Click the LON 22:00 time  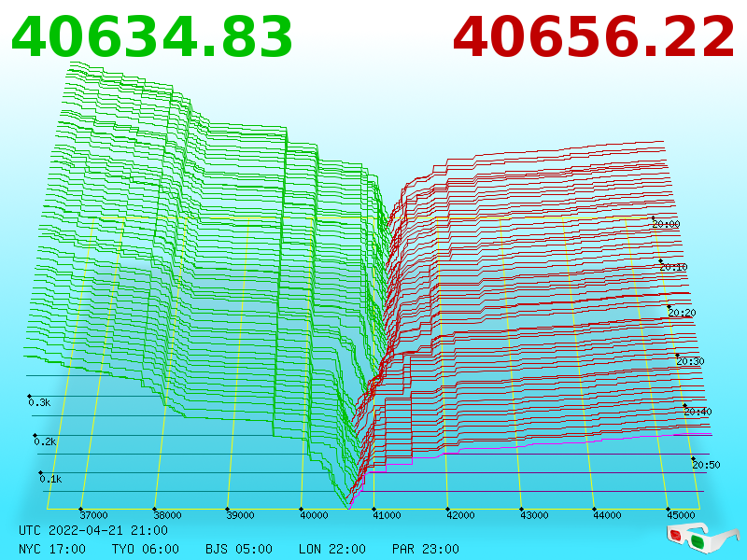tap(332, 549)
